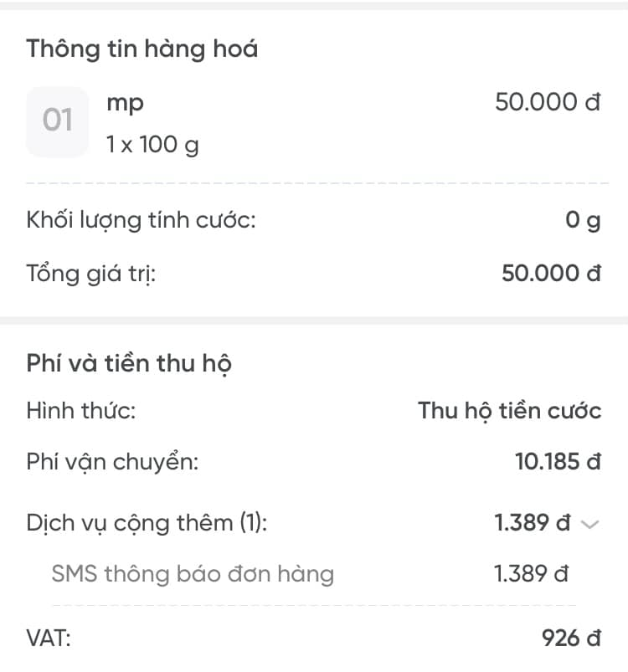This screenshot has width=628, height=672.
Task: Select the mp product name
Action: (x=125, y=102)
